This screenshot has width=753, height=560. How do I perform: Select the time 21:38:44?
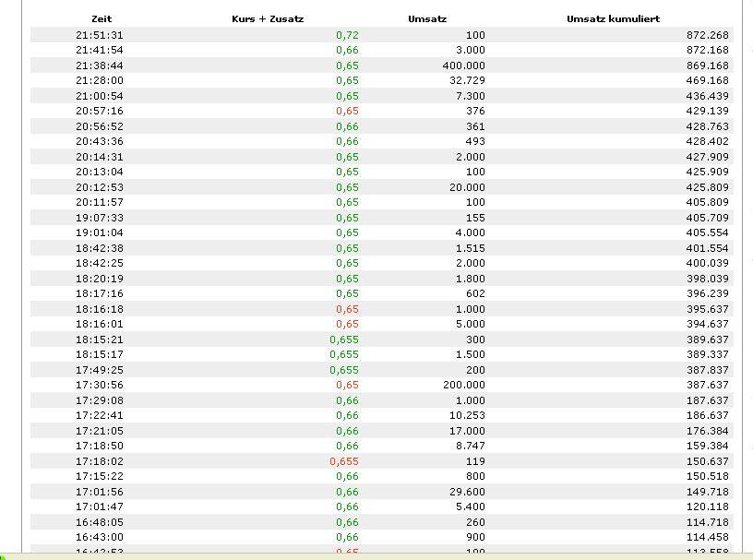tap(100, 66)
